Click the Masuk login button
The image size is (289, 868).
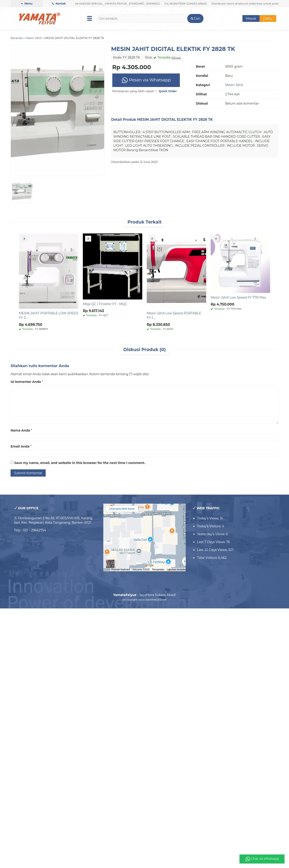point(251,18)
